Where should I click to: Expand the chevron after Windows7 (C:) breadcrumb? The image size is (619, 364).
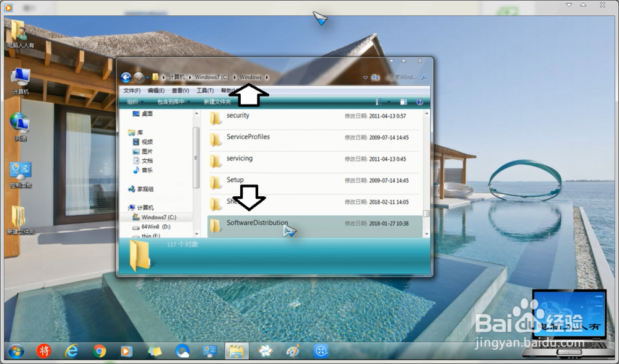(235, 77)
